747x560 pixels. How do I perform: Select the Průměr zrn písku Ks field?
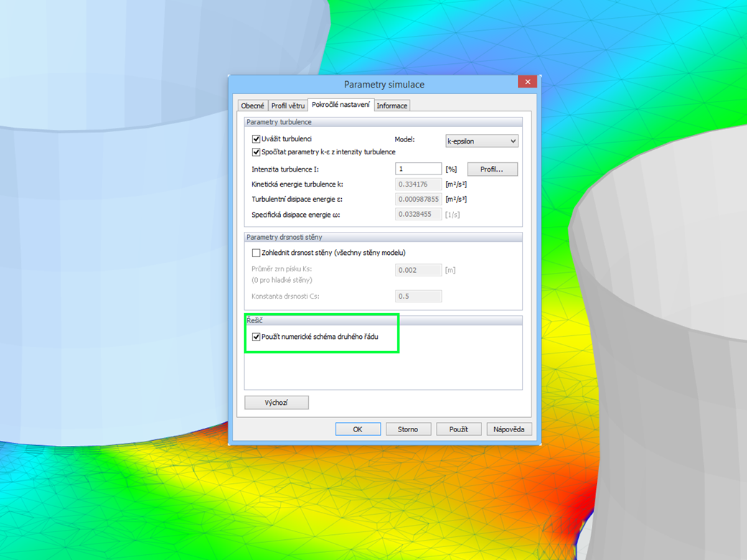pos(418,269)
